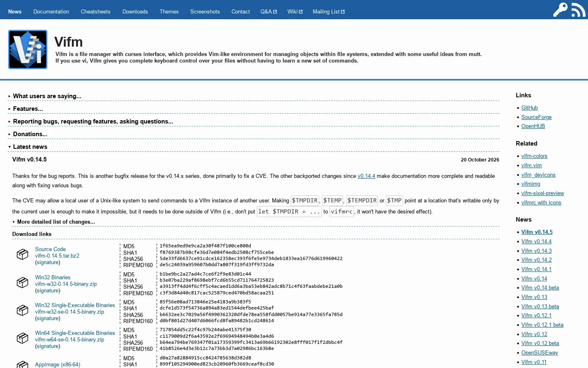Image resolution: width=588 pixels, height=368 pixels.
Task: Open signature link for Win32 Binaries
Action: [x=48, y=290]
